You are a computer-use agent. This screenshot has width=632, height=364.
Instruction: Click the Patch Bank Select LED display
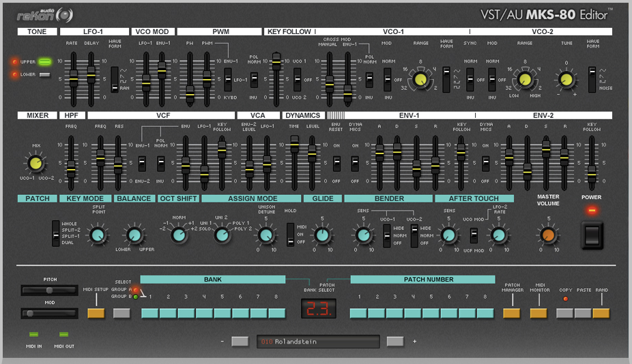319,308
